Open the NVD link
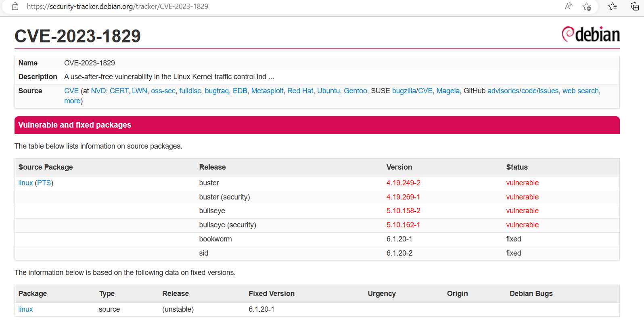Screen dimensions: 644x321 pyautogui.click(x=98, y=91)
